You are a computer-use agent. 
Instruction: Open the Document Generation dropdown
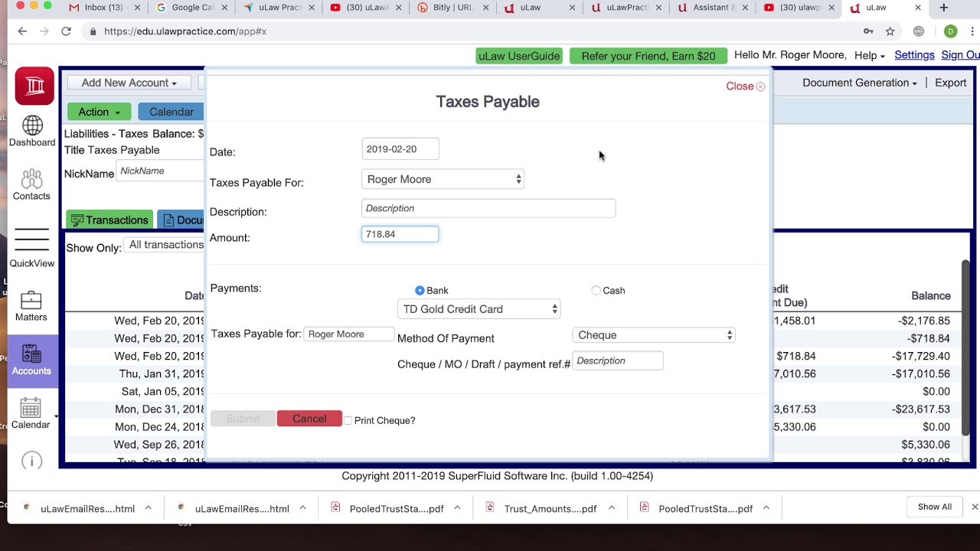pos(860,83)
